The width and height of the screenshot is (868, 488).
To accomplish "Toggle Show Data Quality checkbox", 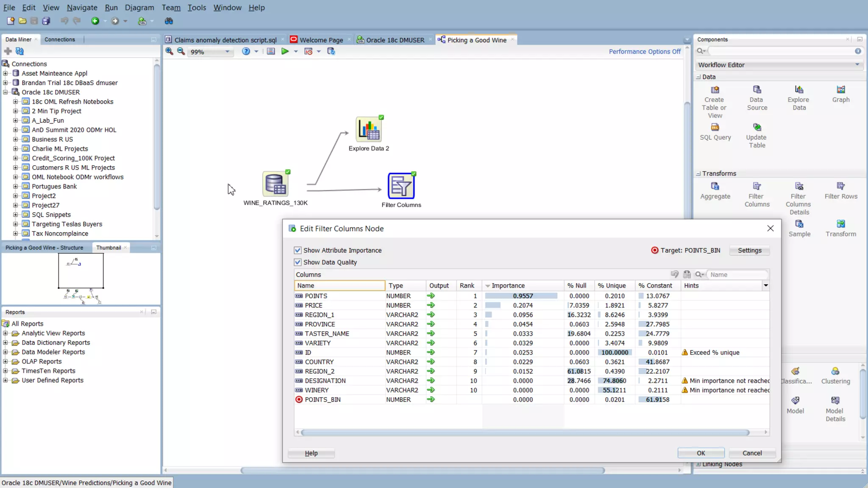I will click(x=298, y=262).
